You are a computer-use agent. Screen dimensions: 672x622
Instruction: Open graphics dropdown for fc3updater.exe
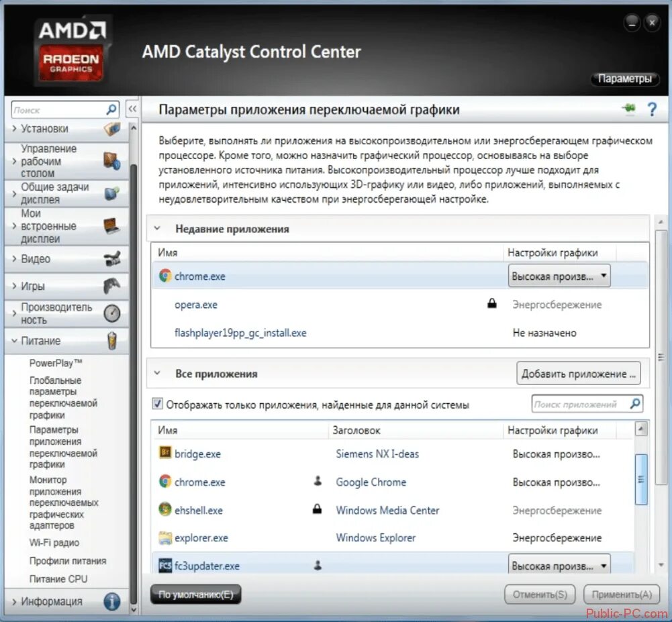pos(559,565)
